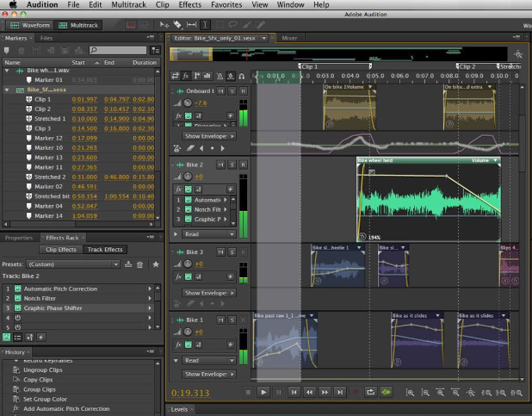Toggle power for Graphic Phase Shifter effect

(x=17, y=308)
